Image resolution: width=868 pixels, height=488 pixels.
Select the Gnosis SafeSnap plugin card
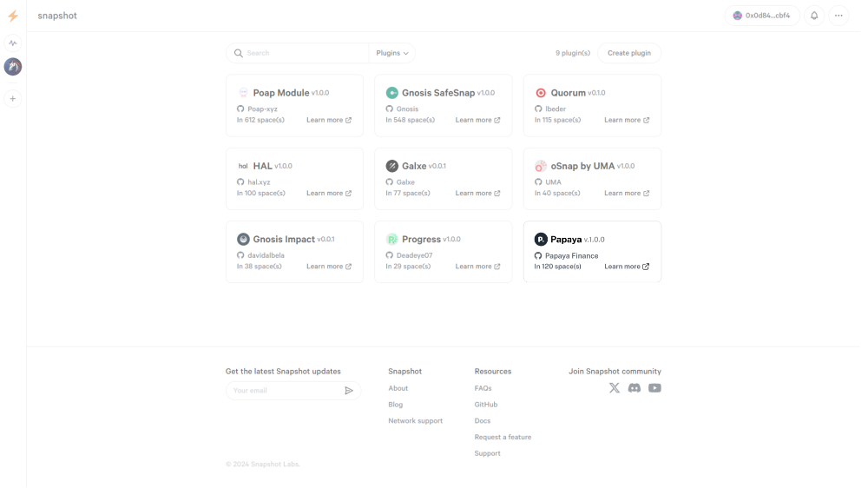(x=444, y=105)
